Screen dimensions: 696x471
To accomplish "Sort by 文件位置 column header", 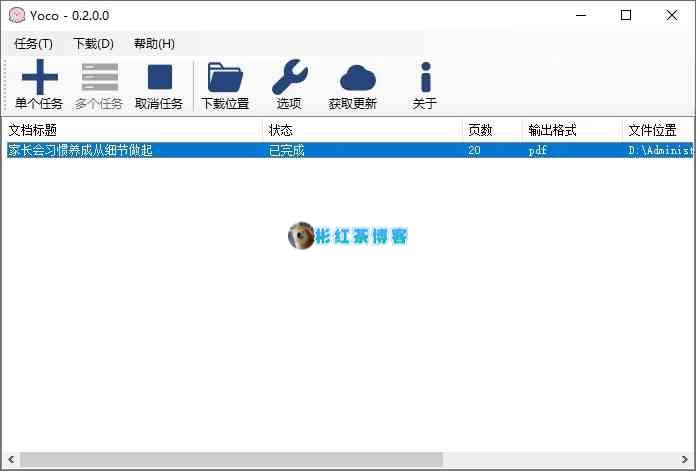I will click(x=658, y=130).
